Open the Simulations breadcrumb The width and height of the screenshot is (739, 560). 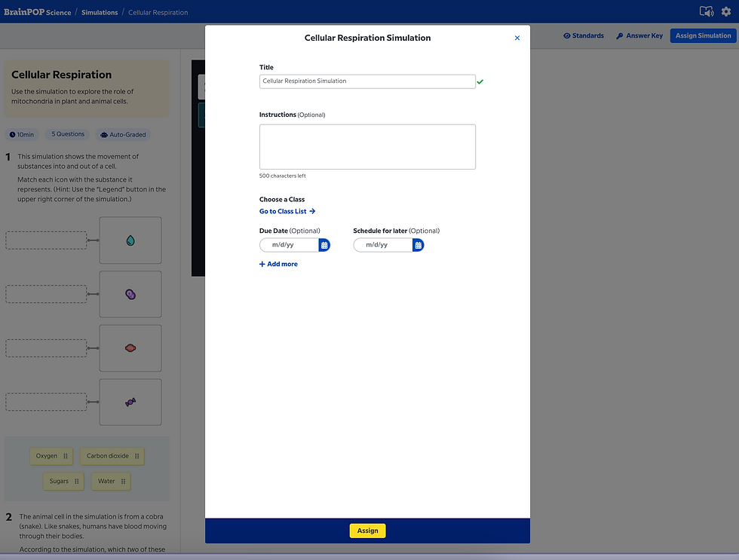click(100, 13)
